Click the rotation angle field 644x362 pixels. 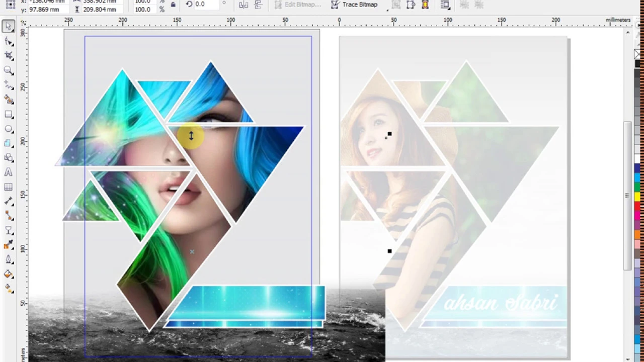(206, 4)
